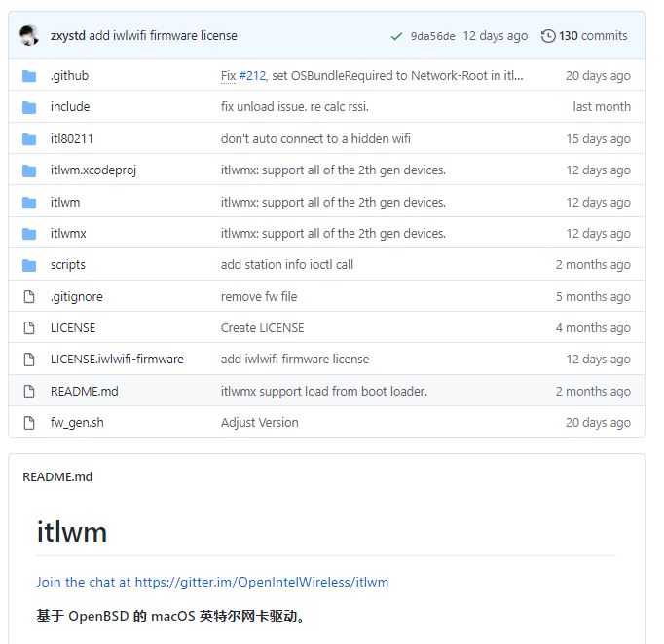Click the zxystd username link
This screenshot has width=664, height=644.
click(x=67, y=36)
